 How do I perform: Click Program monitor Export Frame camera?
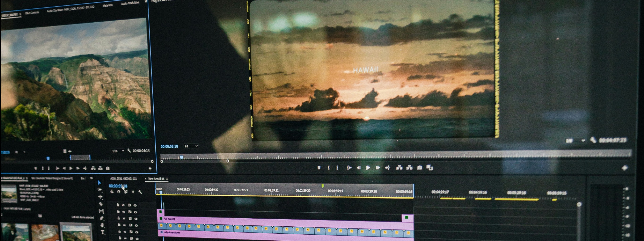(x=419, y=167)
